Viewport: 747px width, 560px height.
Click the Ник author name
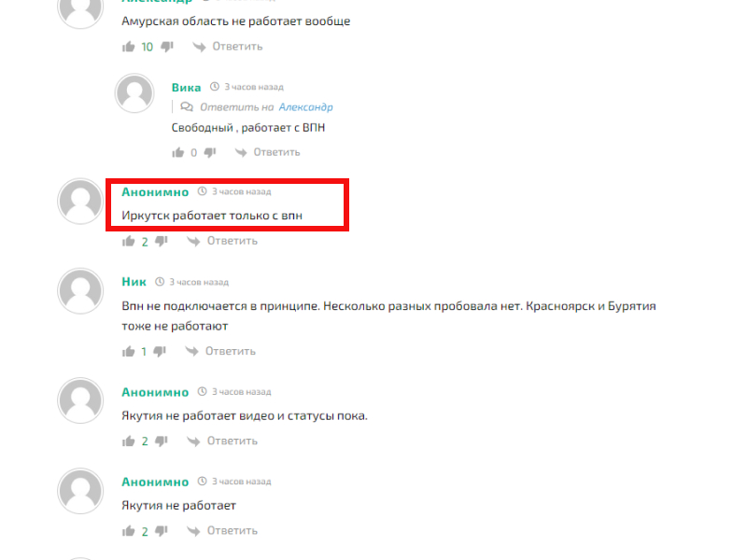pos(134,282)
